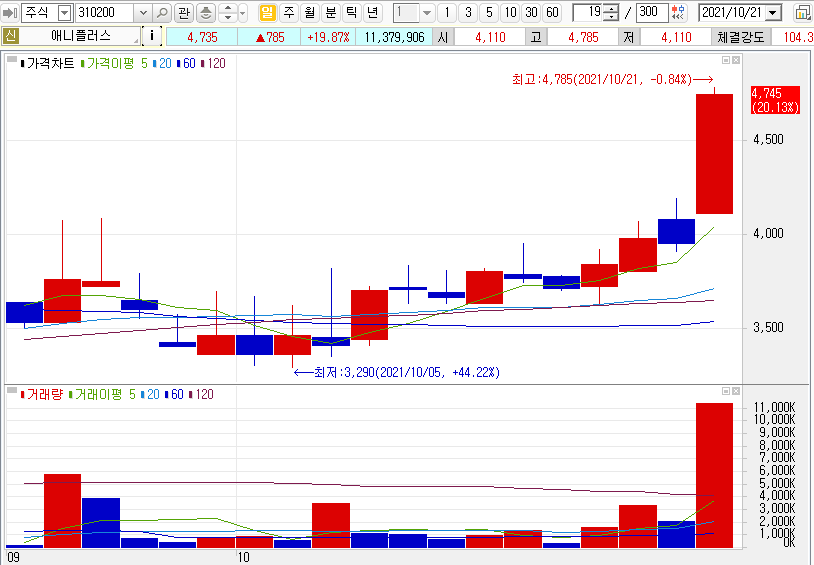The height and width of the screenshot is (565, 814).
Task: Click the open price 4,110 next to 시
Action: tap(490, 37)
